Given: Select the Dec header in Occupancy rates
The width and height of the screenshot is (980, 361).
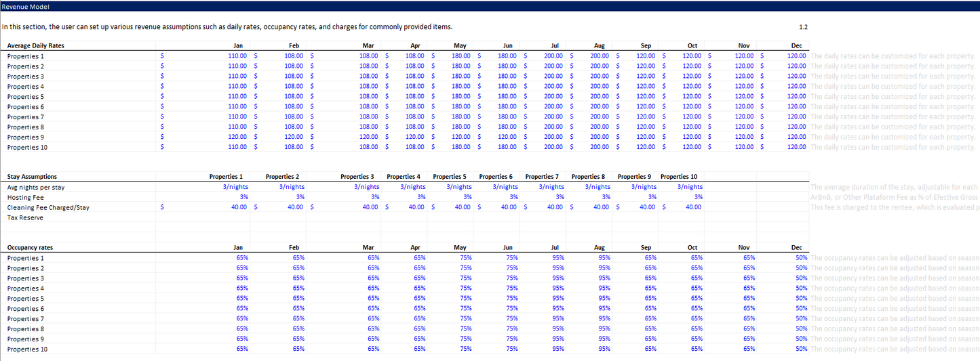Looking at the screenshot, I should 797,248.
